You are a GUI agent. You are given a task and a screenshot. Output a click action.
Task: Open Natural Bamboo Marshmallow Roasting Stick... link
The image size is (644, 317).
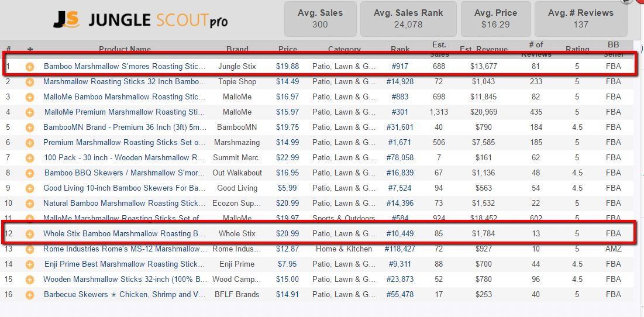tap(125, 204)
